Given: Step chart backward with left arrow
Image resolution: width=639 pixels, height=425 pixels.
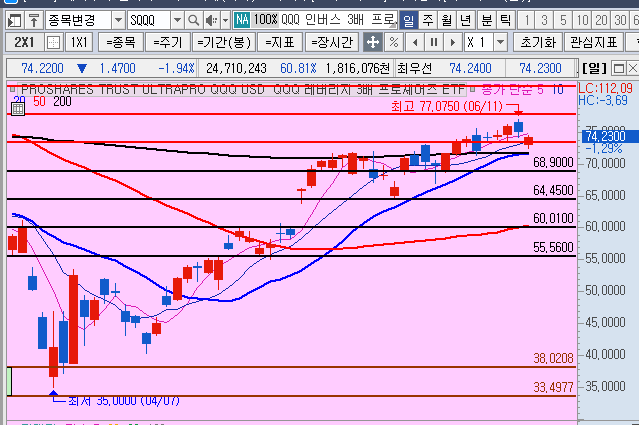Looking at the screenshot, I should point(414,42).
